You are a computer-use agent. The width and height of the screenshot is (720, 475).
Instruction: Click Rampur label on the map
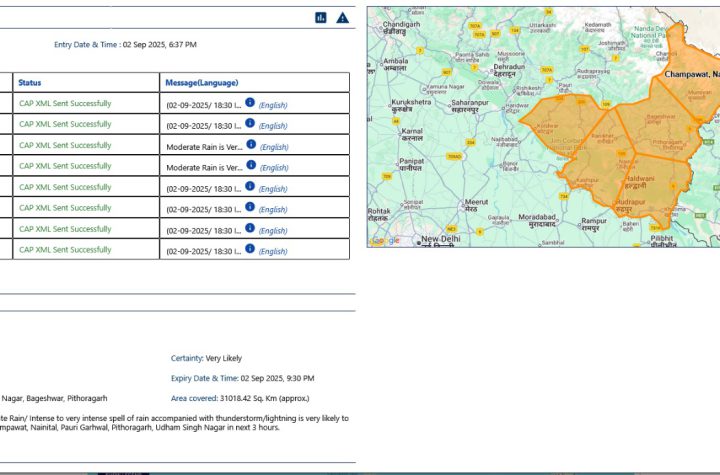tap(594, 224)
